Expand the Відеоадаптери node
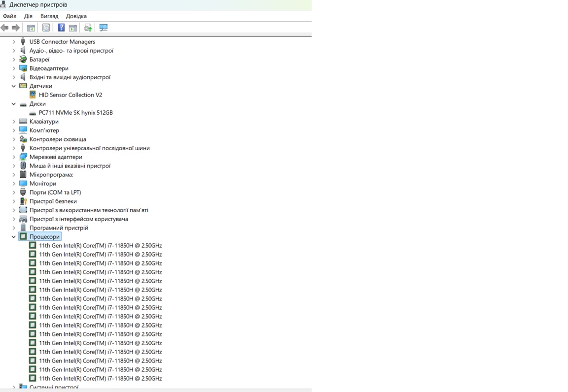 tap(14, 68)
